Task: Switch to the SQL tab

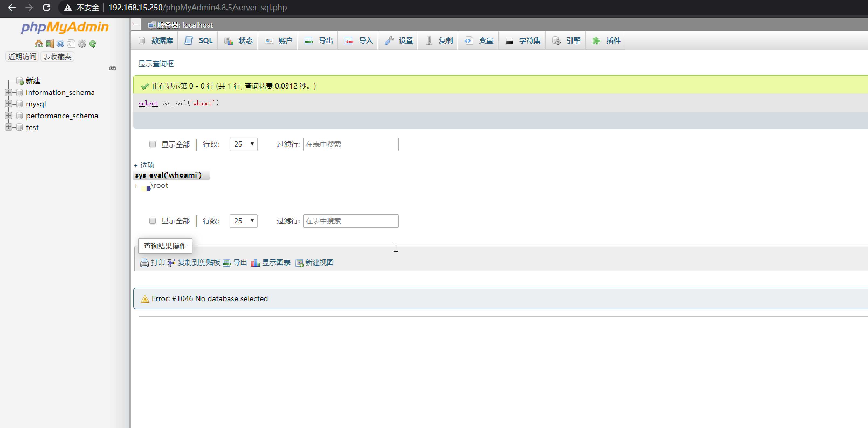Action: 198,41
